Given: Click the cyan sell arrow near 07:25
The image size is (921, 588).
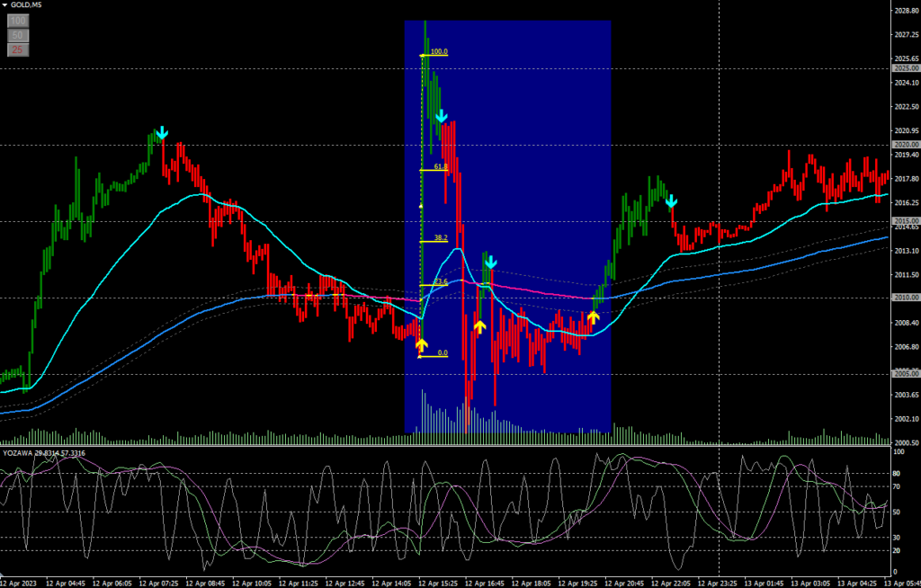Looking at the screenshot, I should (162, 133).
